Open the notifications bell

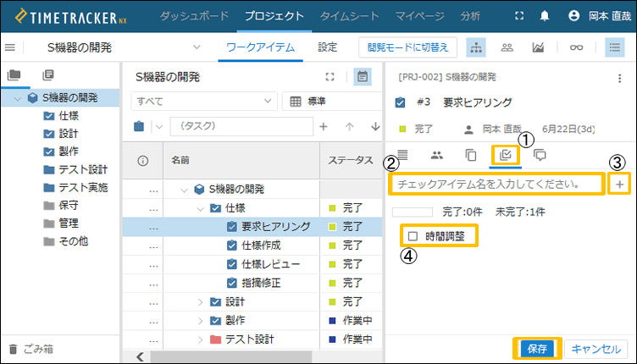pos(545,16)
